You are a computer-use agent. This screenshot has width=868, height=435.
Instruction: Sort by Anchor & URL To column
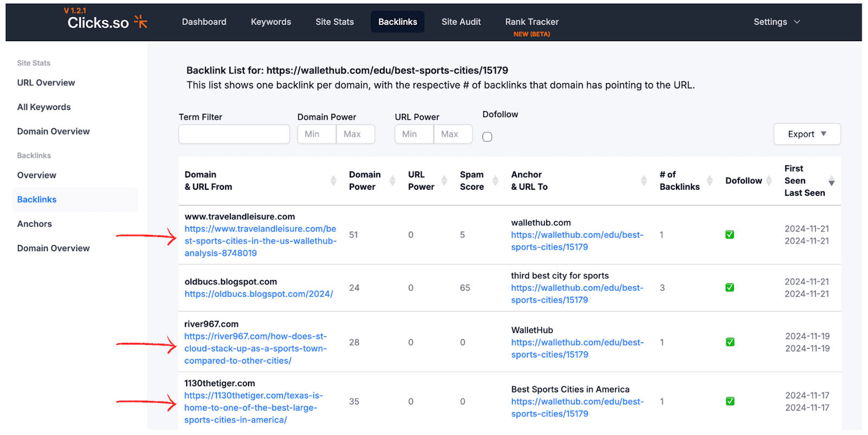pos(644,181)
